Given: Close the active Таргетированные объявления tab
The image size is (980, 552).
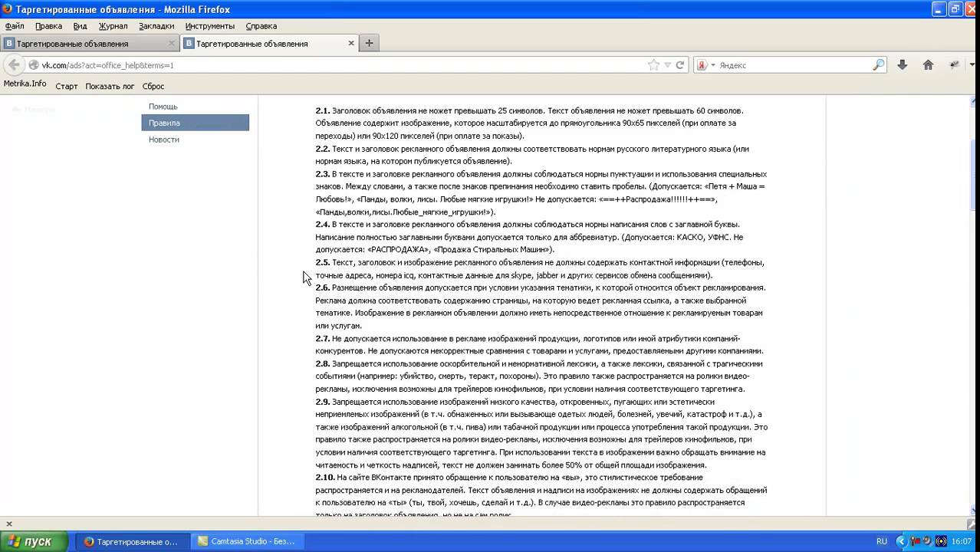Looking at the screenshot, I should (351, 44).
